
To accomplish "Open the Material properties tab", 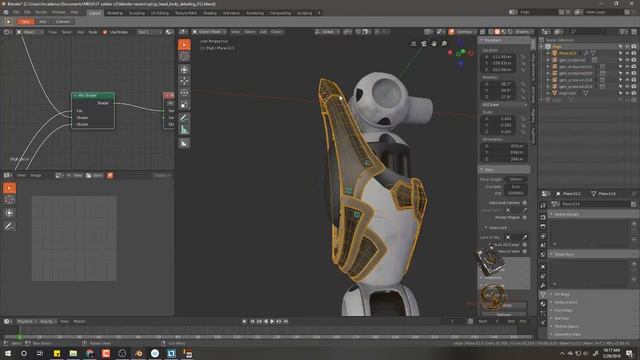I will point(543,304).
